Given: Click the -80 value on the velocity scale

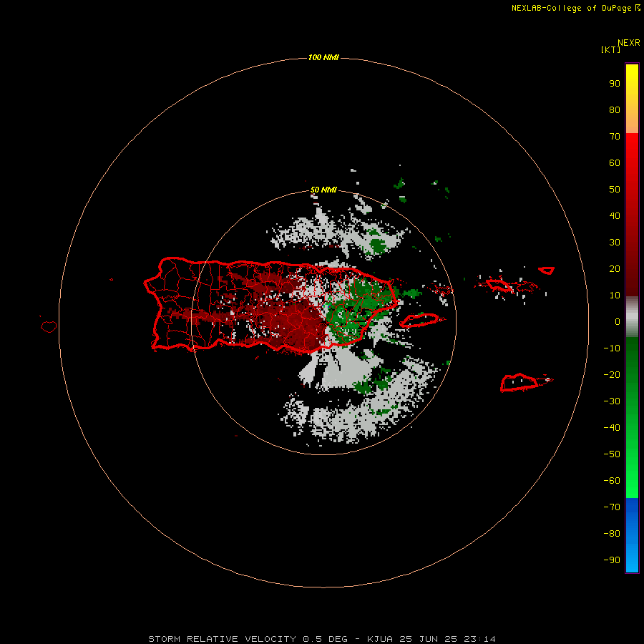Looking at the screenshot, I should (x=612, y=534).
